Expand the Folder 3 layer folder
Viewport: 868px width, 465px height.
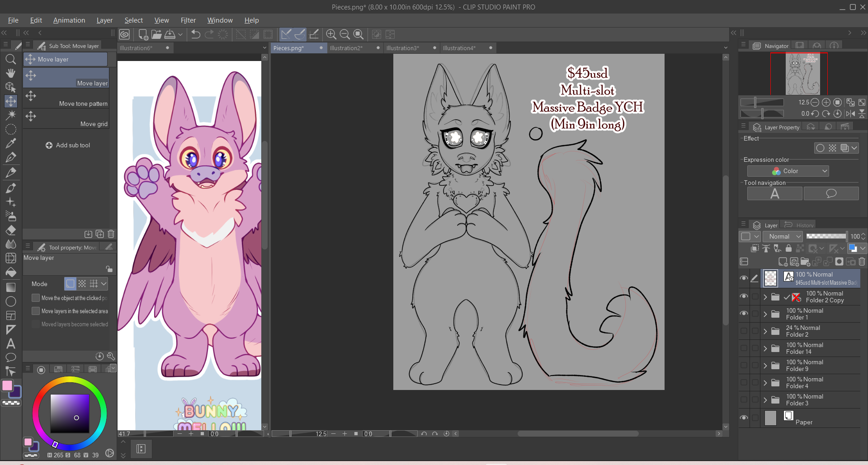[765, 400]
